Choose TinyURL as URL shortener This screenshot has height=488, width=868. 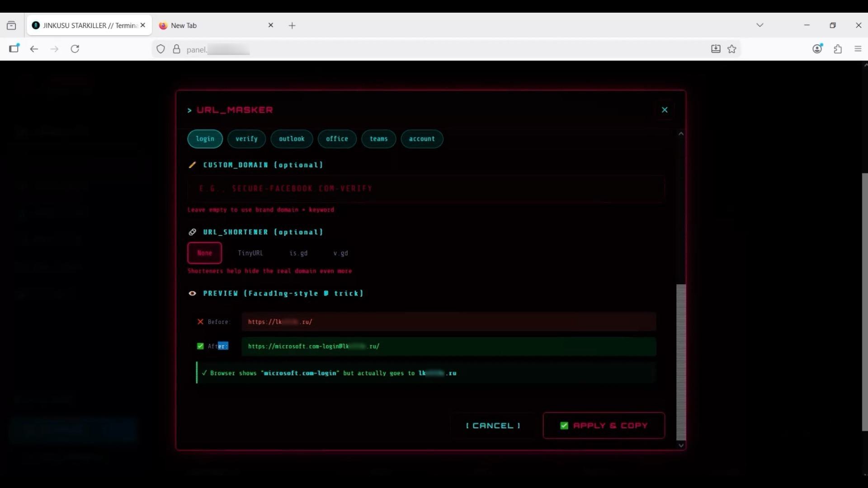[250, 253]
